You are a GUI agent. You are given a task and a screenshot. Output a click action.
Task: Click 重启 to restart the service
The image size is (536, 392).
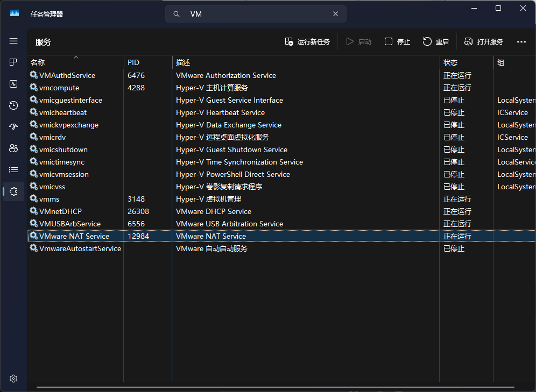point(436,42)
